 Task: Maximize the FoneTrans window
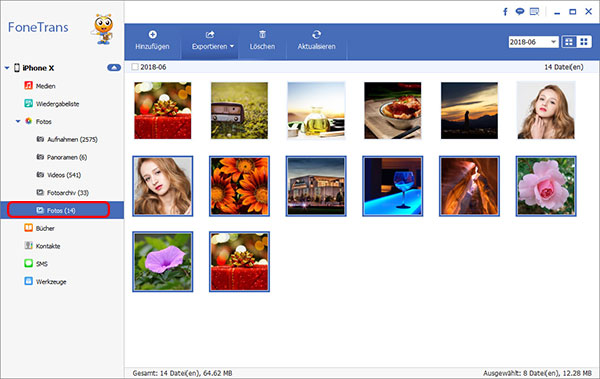click(x=573, y=12)
